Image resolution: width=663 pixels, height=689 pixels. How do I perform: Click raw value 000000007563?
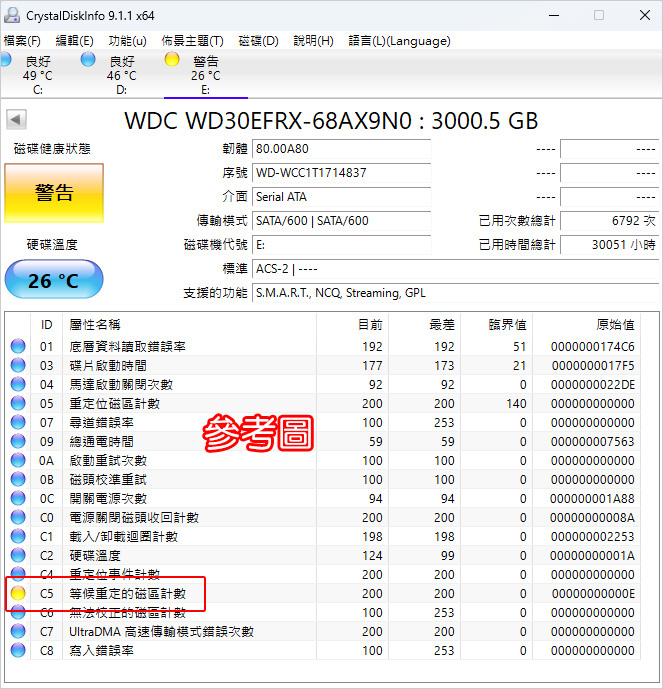pos(593,442)
